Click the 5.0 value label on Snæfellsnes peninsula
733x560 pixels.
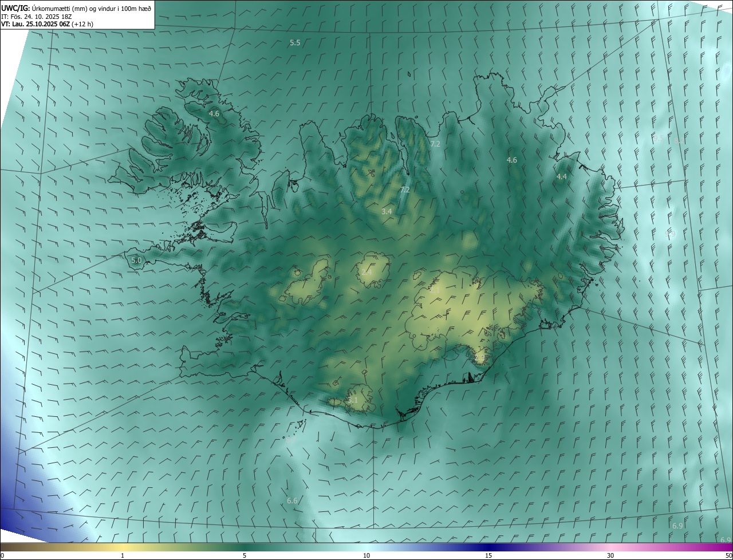point(136,260)
